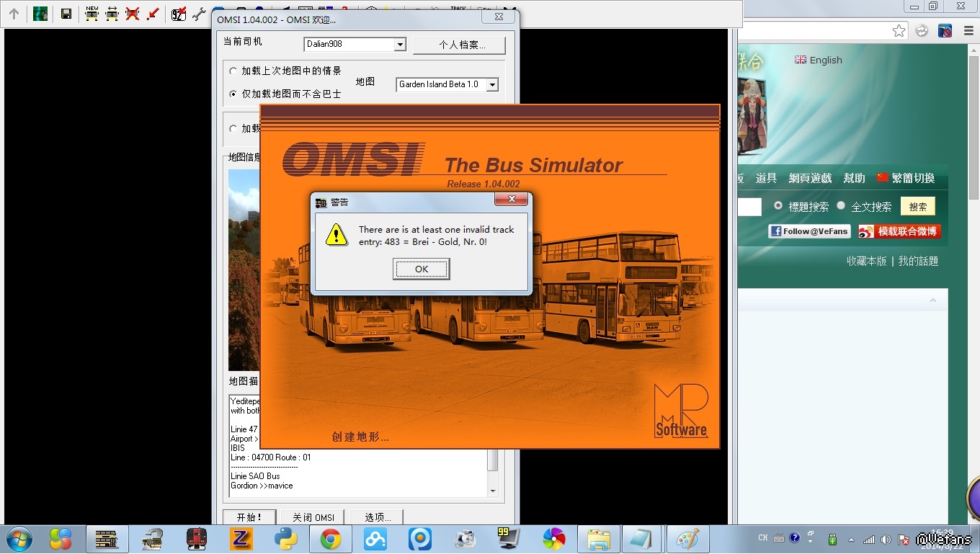Click the taskbar clock

tap(942, 540)
